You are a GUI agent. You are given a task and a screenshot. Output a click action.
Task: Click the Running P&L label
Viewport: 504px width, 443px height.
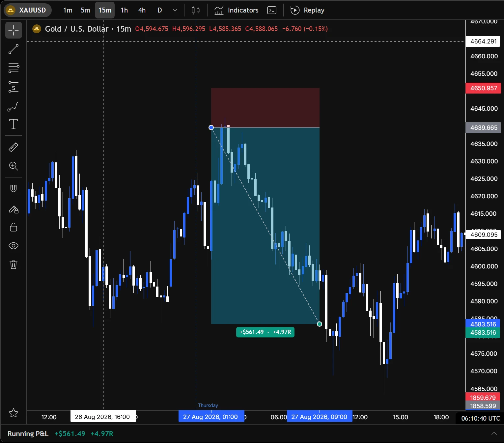[x=28, y=434]
